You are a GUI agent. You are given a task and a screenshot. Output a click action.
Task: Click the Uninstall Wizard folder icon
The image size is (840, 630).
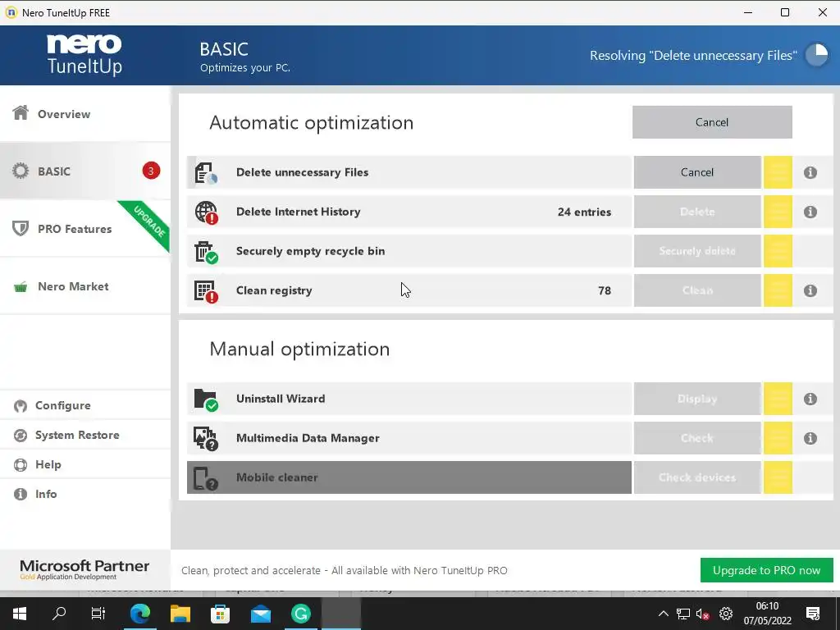coord(206,399)
